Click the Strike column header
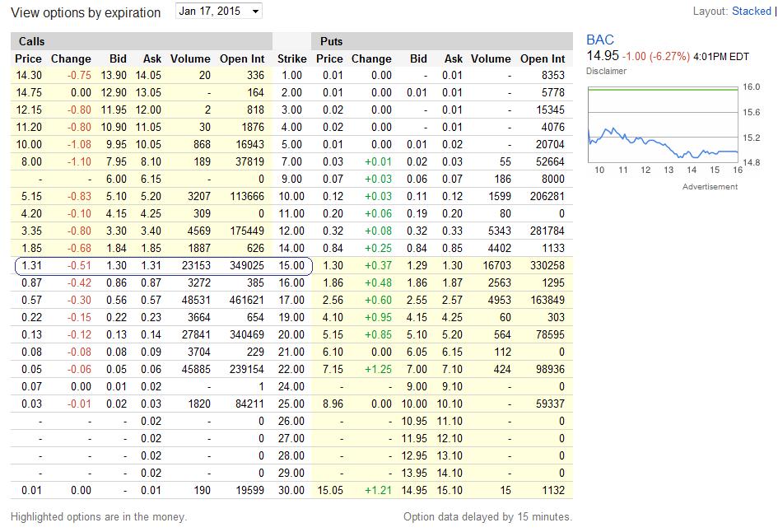778x532 pixels. [x=291, y=58]
